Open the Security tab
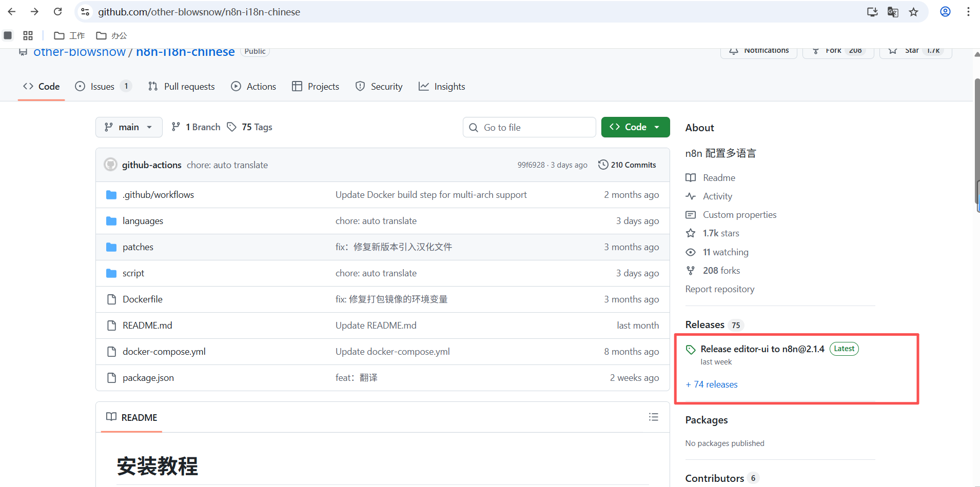This screenshot has height=487, width=980. click(379, 87)
